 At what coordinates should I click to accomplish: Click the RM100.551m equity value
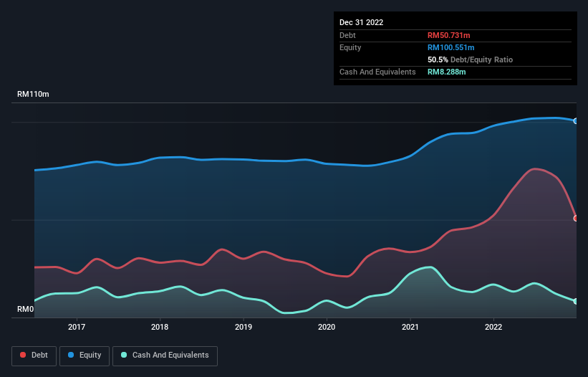[451, 47]
